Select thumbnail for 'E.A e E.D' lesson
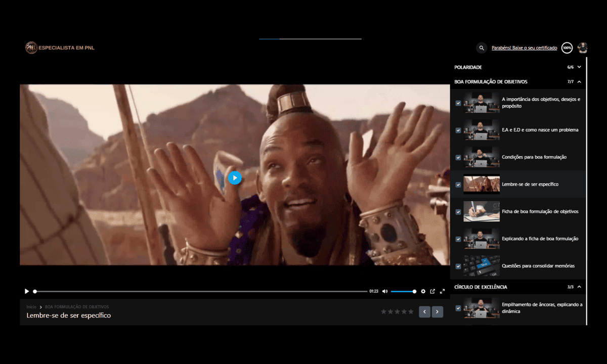The image size is (607, 364). [x=482, y=130]
